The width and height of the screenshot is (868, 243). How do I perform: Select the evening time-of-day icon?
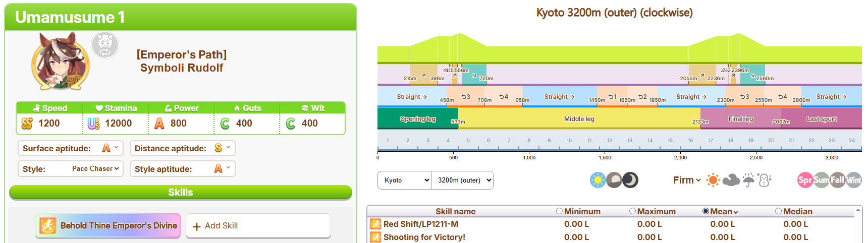[614, 180]
